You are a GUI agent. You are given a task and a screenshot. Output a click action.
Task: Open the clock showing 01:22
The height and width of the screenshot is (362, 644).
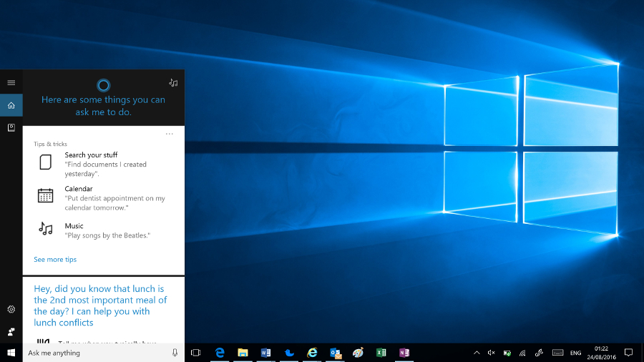601,353
